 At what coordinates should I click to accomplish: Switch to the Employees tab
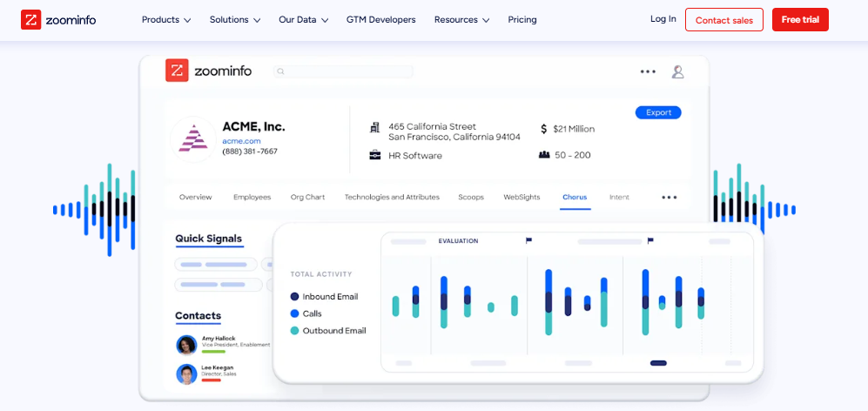[252, 197]
